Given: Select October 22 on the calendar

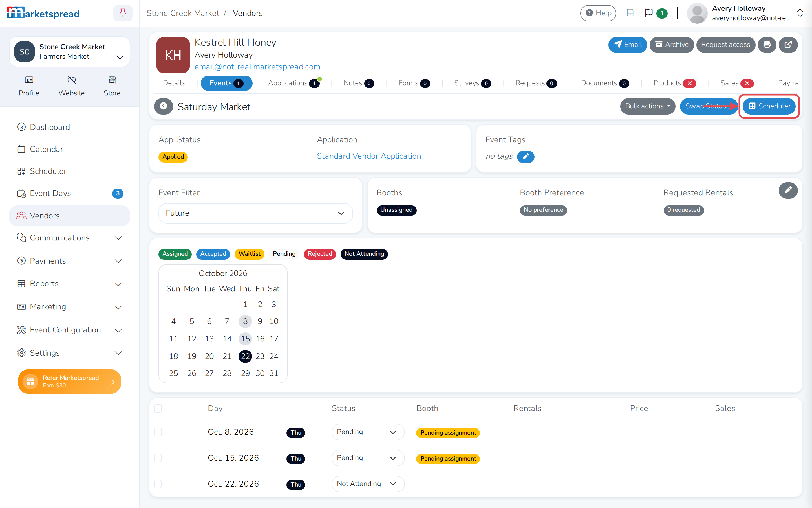Looking at the screenshot, I should (245, 356).
